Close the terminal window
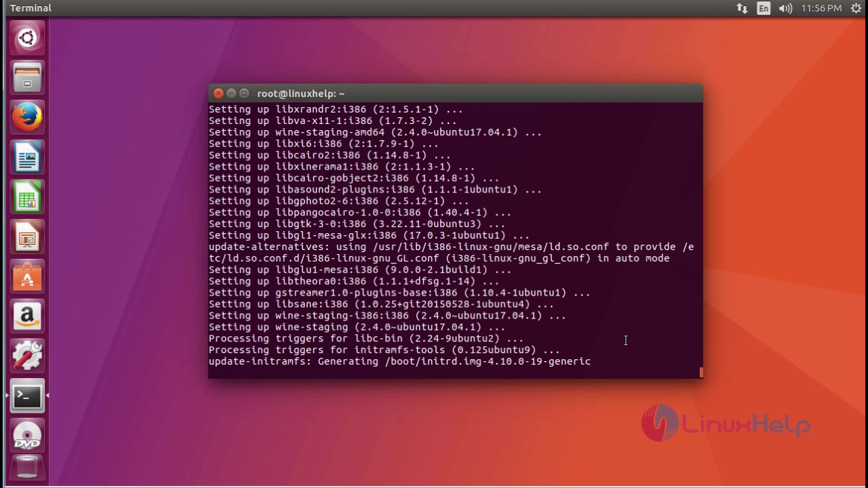This screenshot has width=868, height=488. point(218,94)
